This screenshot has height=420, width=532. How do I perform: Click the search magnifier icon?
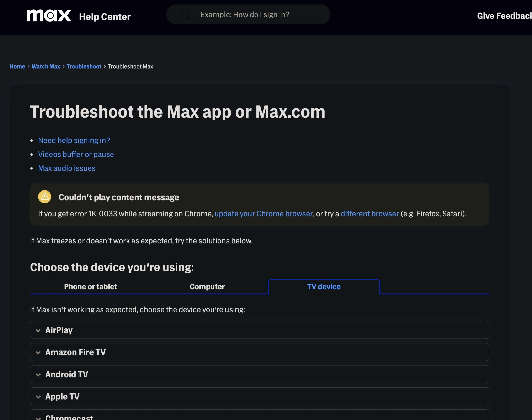click(185, 15)
